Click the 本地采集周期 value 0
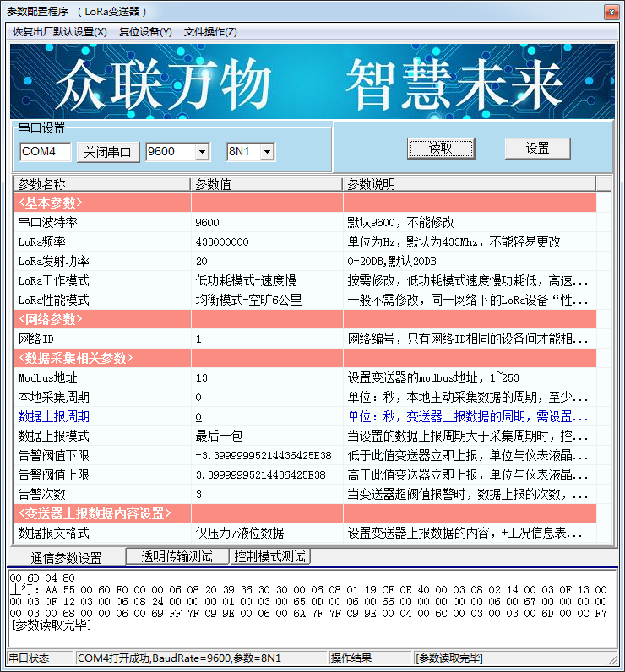This screenshot has height=672, width=625. click(198, 398)
